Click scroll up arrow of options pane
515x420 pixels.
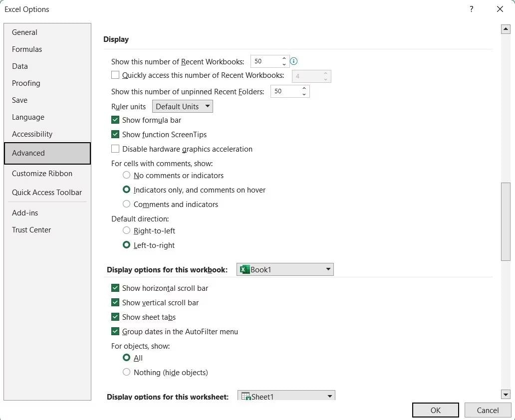[506, 29]
